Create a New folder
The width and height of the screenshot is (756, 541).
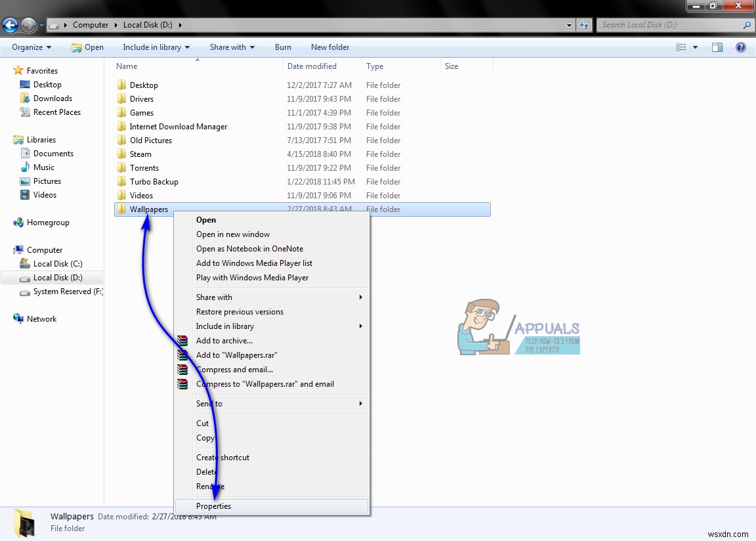coord(330,47)
